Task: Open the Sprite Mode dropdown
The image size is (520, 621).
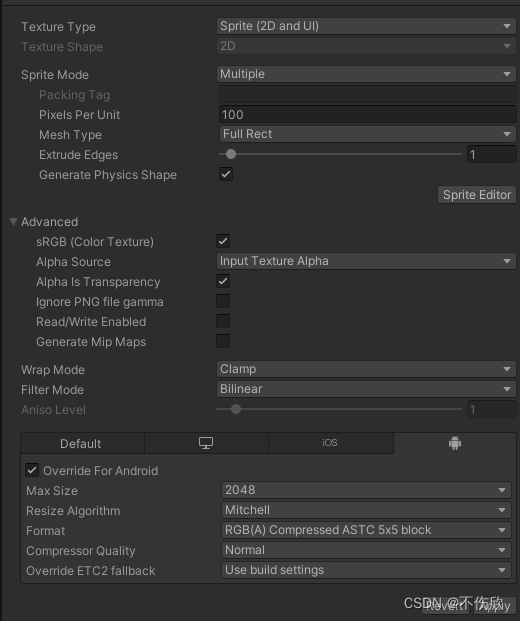Action: pos(366,74)
